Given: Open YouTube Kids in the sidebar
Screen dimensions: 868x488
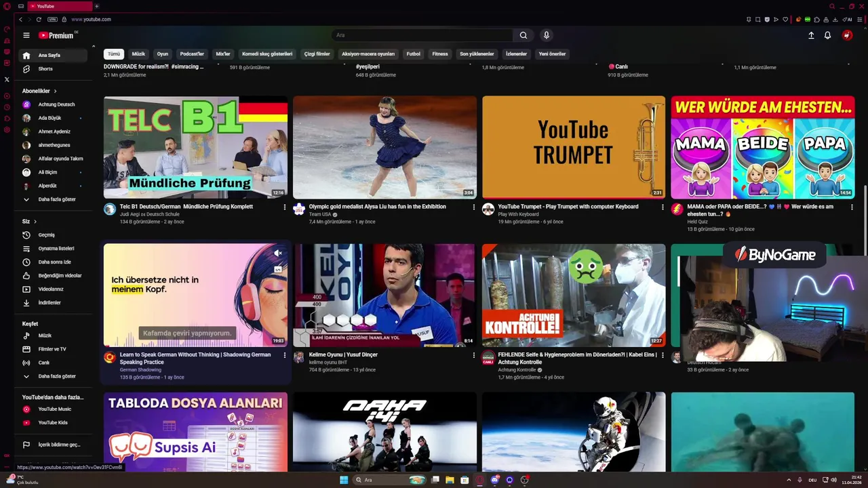Looking at the screenshot, I should click(x=54, y=422).
